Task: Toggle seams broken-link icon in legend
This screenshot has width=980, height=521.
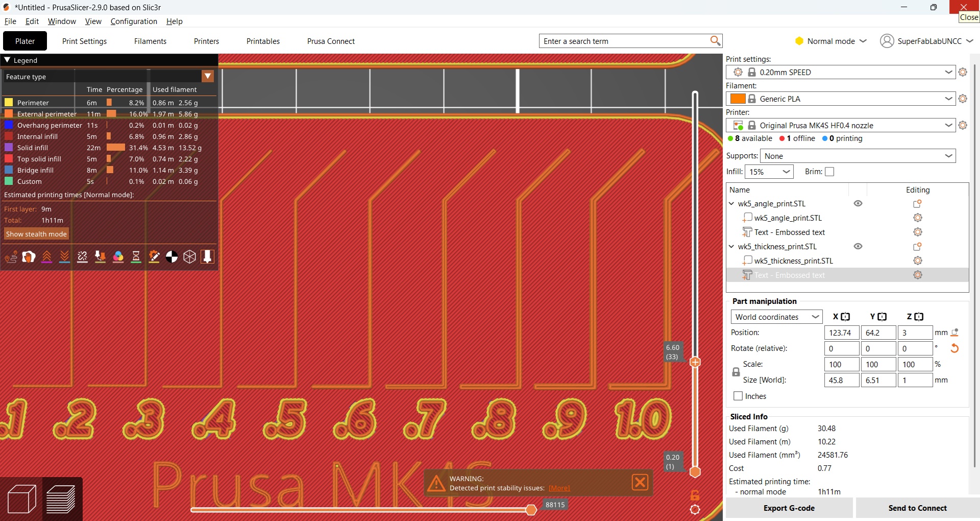Action: [82, 256]
